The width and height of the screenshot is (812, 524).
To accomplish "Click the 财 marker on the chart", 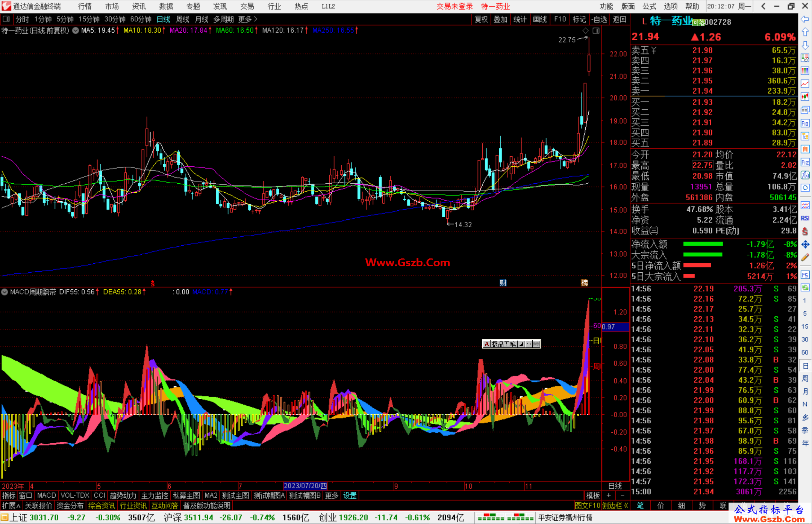I will pyautogui.click(x=503, y=283).
